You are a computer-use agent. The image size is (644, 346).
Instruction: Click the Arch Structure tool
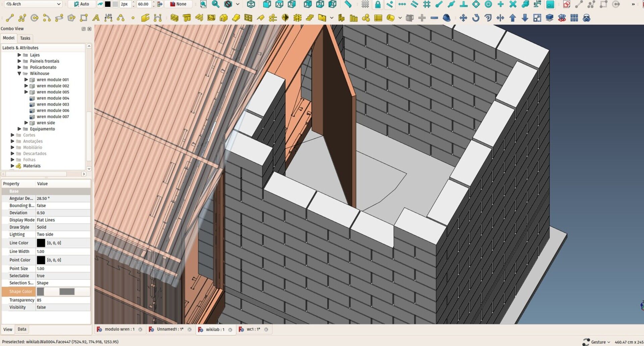[x=187, y=18]
